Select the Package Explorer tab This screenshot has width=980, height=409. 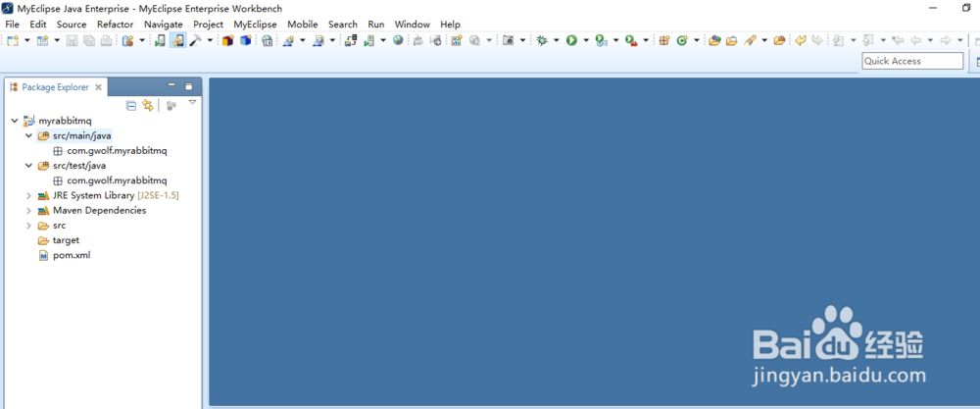click(55, 87)
